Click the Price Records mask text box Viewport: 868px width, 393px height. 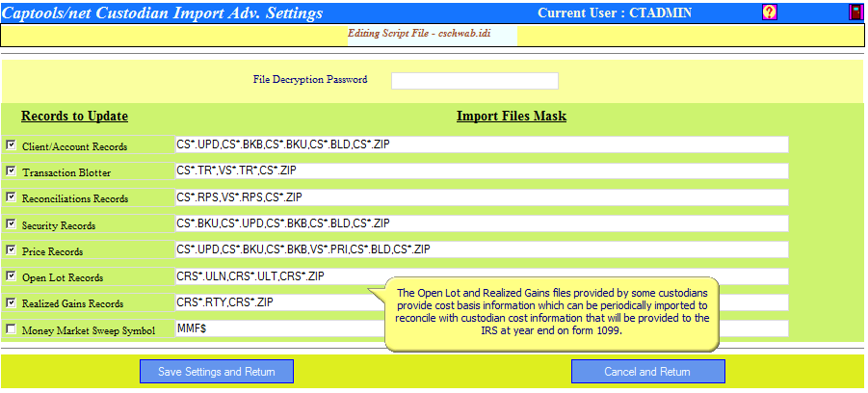(482, 249)
